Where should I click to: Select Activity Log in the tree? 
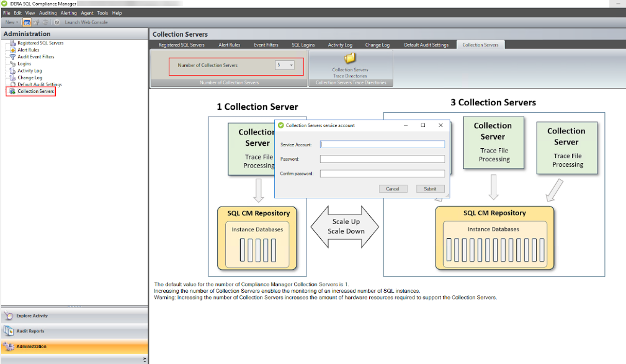pyautogui.click(x=30, y=71)
